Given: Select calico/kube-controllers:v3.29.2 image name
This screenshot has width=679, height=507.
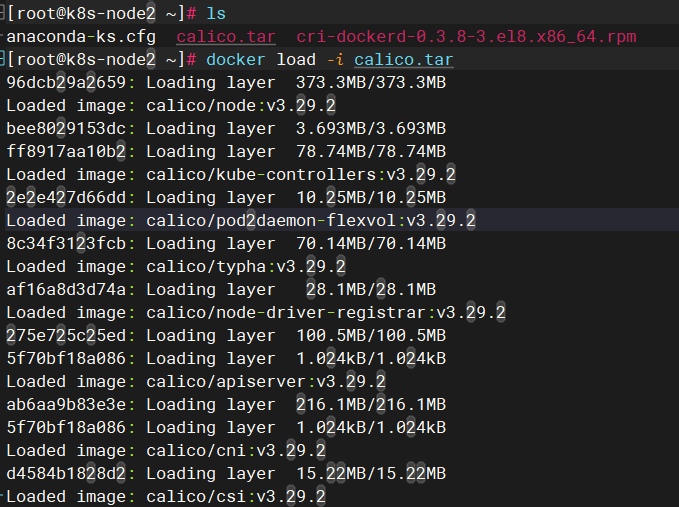Looking at the screenshot, I should [301, 174].
